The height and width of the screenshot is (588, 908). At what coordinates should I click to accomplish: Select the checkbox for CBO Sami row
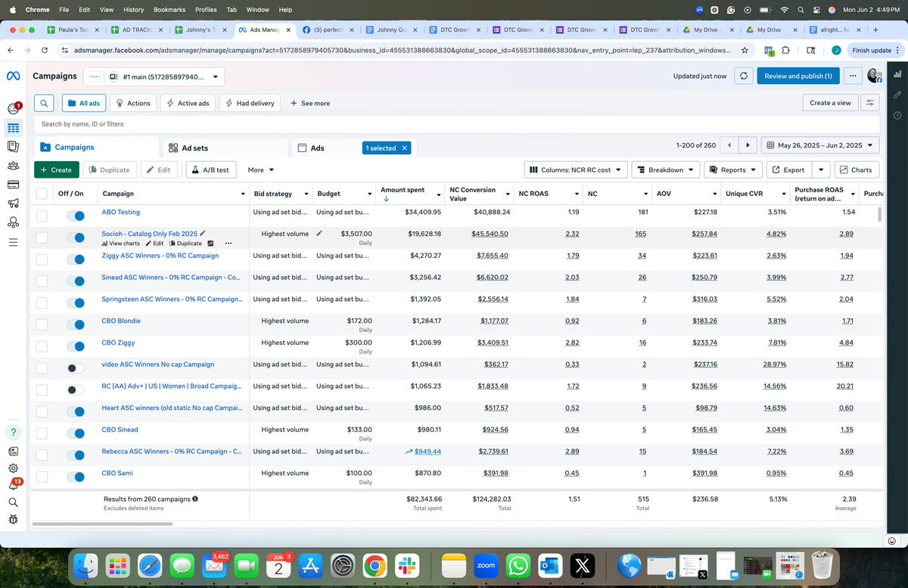pos(42,477)
